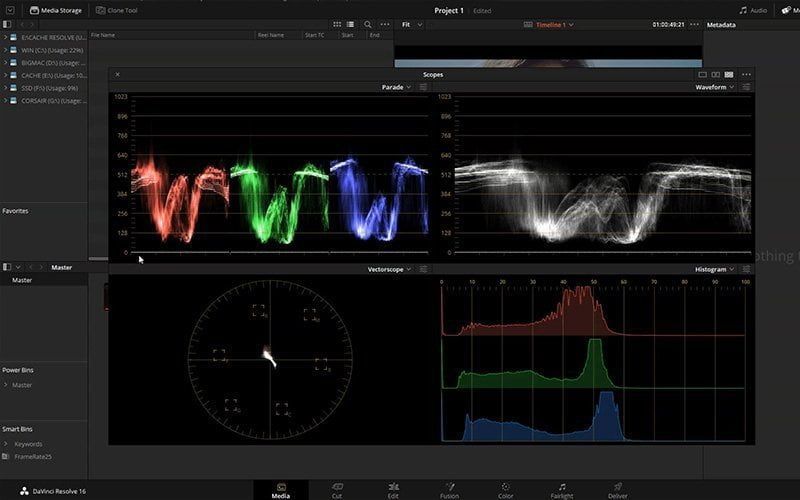This screenshot has height=500, width=800.
Task: Open the Waveform scope type dropdown
Action: 714,87
